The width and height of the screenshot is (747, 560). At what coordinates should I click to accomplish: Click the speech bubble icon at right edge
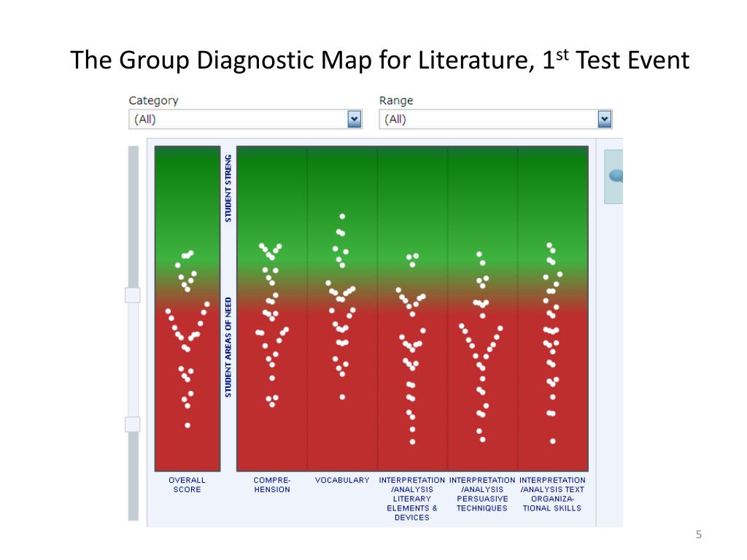[x=616, y=176]
